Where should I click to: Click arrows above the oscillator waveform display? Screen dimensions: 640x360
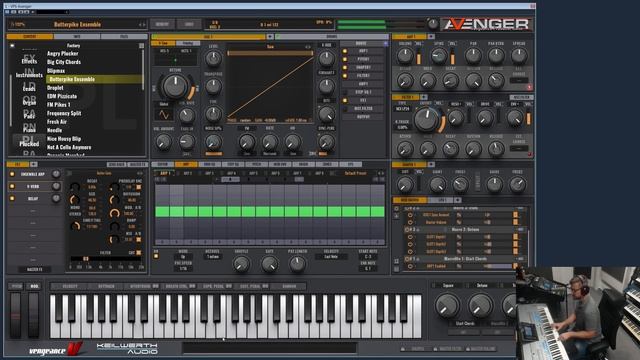point(308,47)
